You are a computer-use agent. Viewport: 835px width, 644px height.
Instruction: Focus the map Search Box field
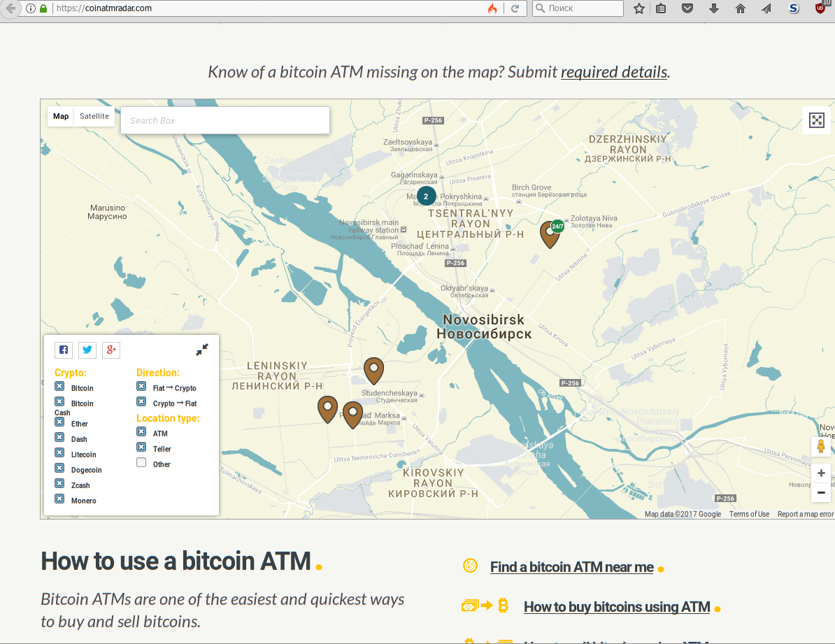click(225, 120)
